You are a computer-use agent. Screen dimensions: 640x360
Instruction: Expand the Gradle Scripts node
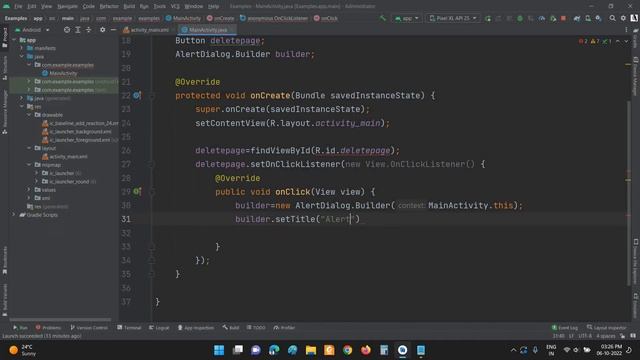pyautogui.click(x=14, y=215)
